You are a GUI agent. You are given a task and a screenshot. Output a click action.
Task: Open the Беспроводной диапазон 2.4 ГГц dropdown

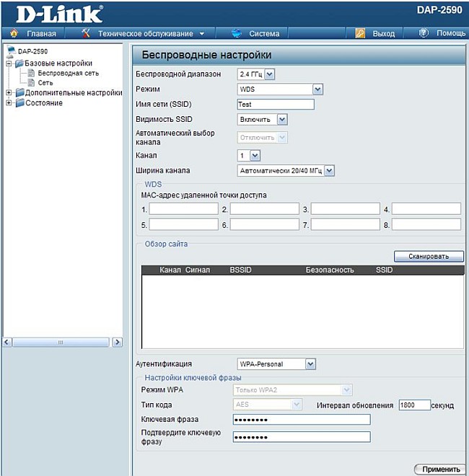coord(256,74)
